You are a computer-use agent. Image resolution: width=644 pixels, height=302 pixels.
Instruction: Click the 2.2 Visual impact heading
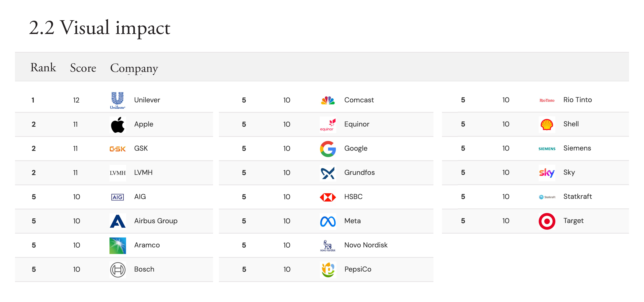[x=99, y=28]
